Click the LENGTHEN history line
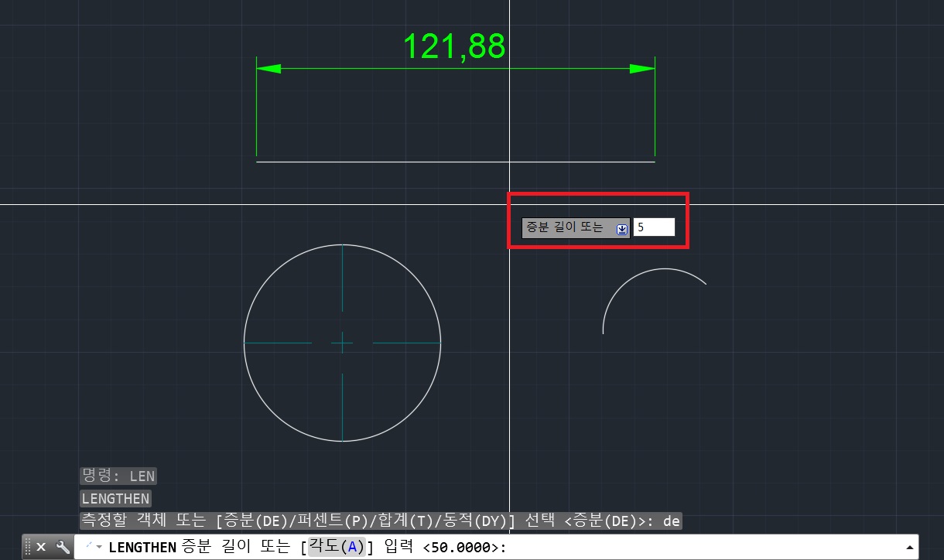The height and width of the screenshot is (560, 944). (x=115, y=499)
